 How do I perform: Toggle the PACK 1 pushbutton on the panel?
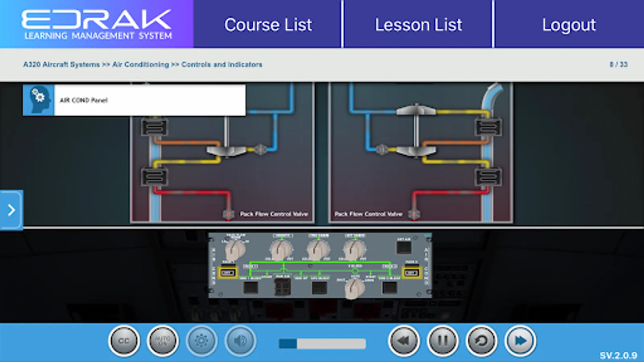pos(228,273)
